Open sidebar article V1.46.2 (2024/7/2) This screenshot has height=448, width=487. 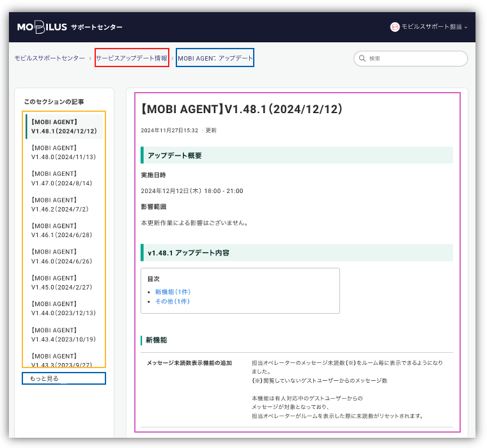point(60,205)
